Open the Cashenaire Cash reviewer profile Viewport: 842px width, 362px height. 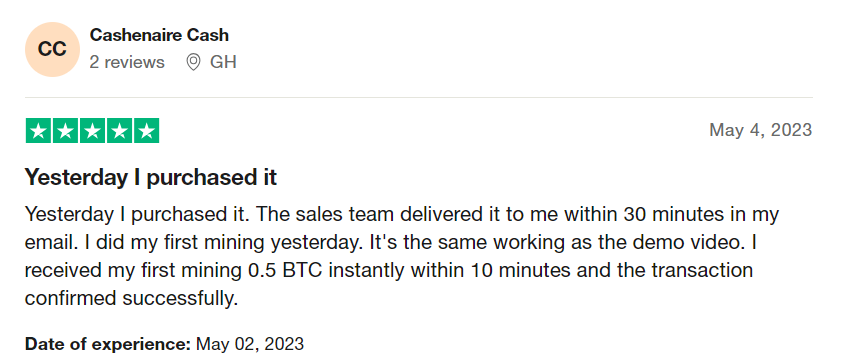pyautogui.click(x=159, y=35)
